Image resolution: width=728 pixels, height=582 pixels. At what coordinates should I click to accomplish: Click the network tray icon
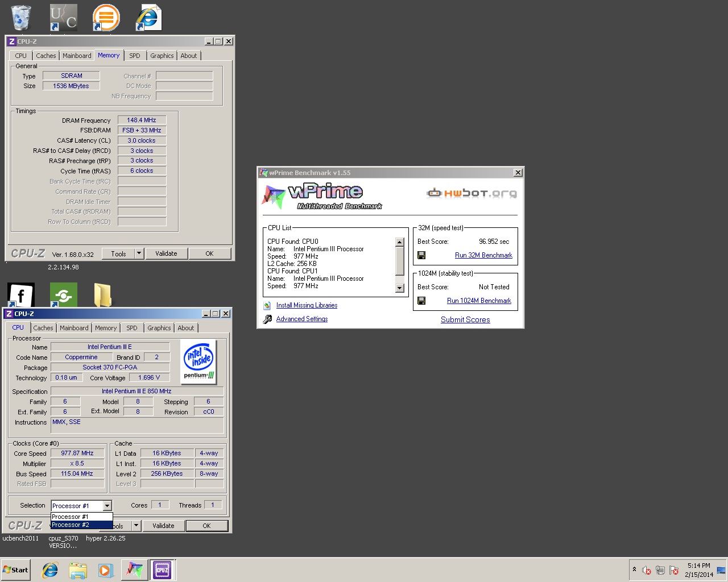point(660,570)
